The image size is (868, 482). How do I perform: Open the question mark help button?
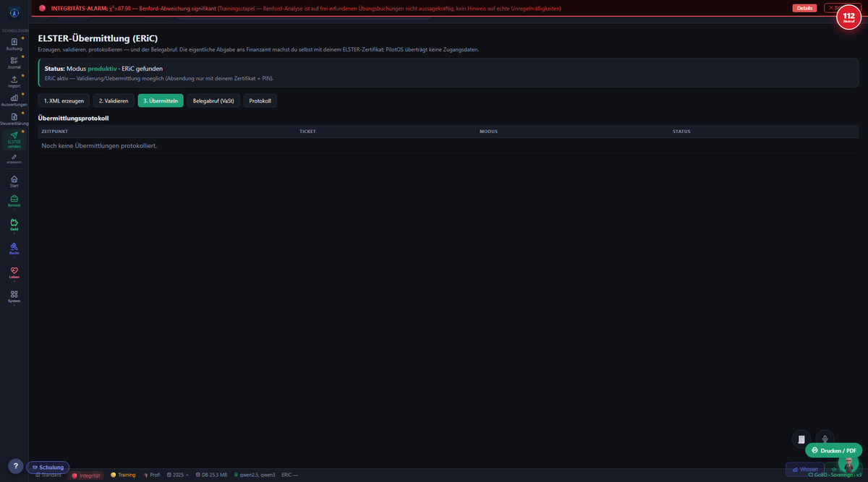pyautogui.click(x=15, y=466)
